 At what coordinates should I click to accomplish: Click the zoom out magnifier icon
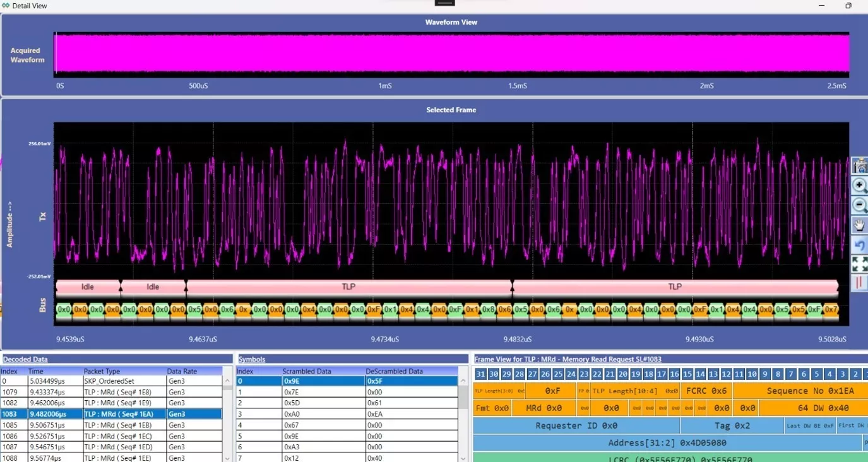click(859, 205)
